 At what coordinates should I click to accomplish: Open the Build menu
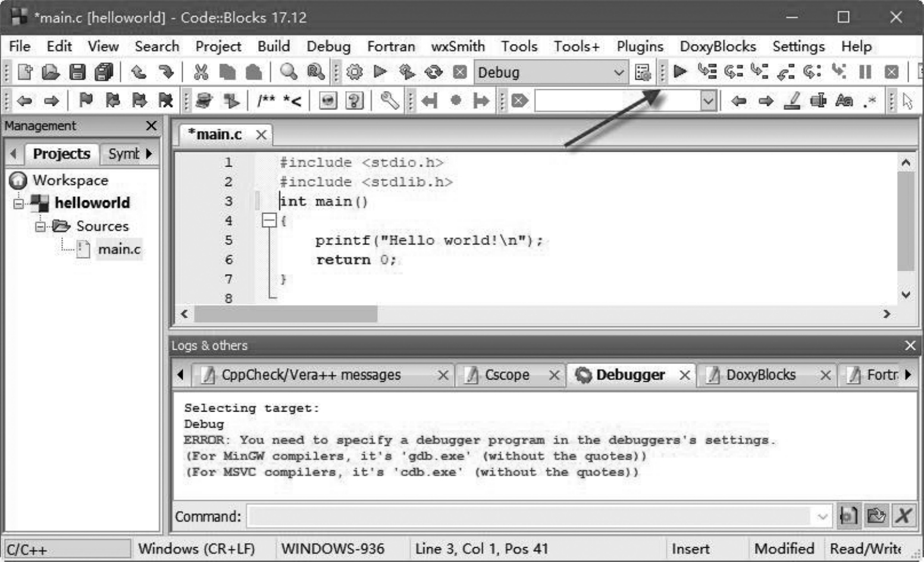273,46
